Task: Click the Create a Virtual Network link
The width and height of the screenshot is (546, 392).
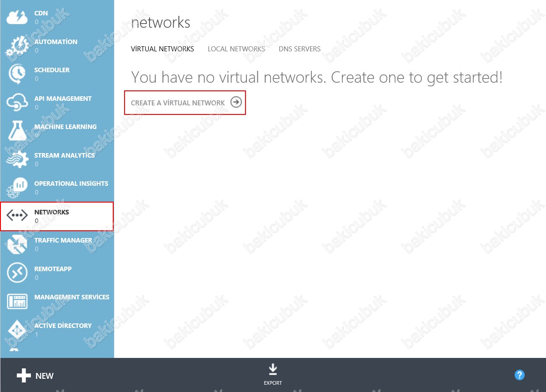Action: (178, 103)
